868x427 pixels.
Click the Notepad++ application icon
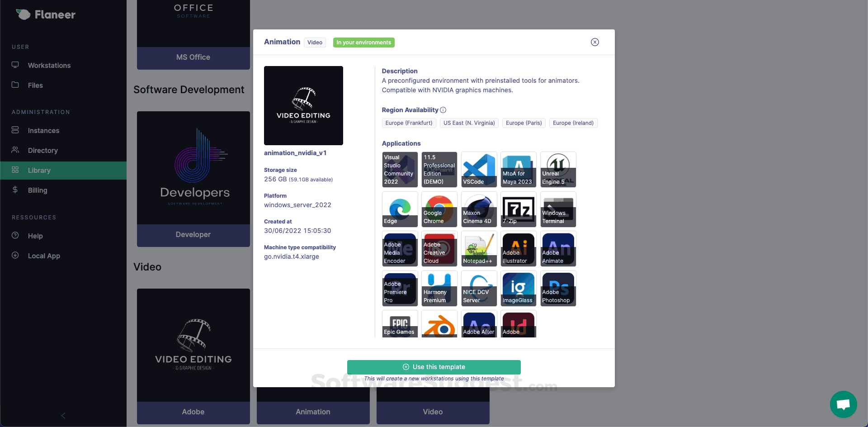[479, 249]
